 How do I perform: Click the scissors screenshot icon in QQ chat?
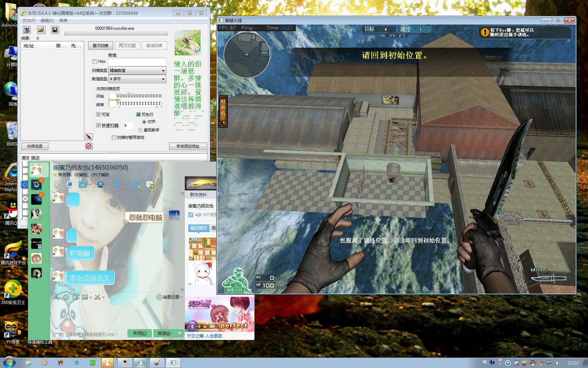(x=97, y=297)
